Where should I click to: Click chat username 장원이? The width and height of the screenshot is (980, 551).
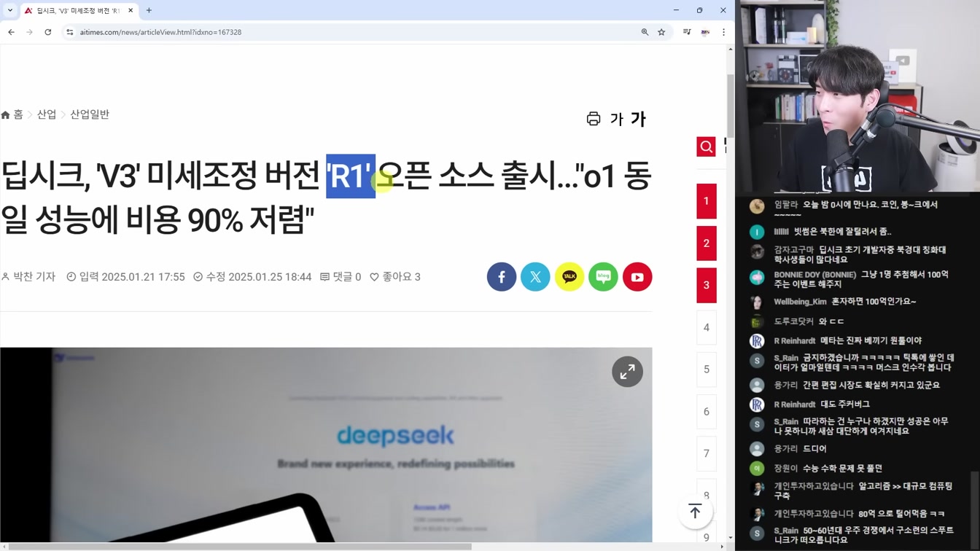786,469
